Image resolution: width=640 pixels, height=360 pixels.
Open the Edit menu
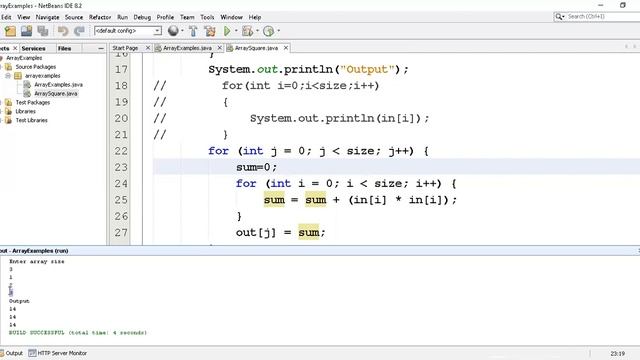pos(6,17)
